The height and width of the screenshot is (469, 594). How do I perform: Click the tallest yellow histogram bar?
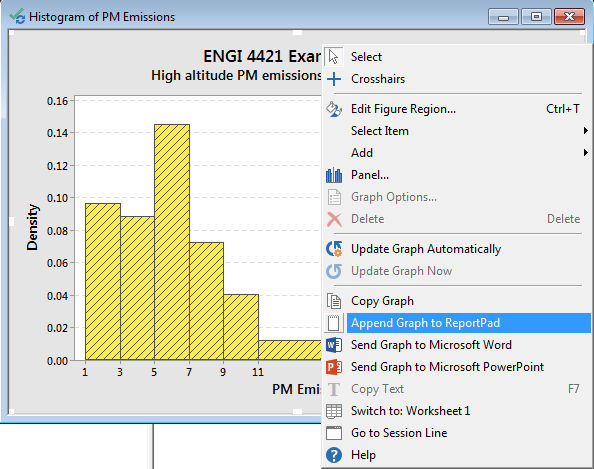click(172, 242)
